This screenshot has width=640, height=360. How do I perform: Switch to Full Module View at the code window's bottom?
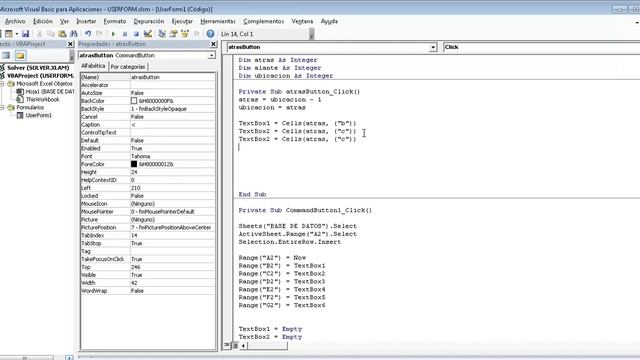click(x=235, y=345)
